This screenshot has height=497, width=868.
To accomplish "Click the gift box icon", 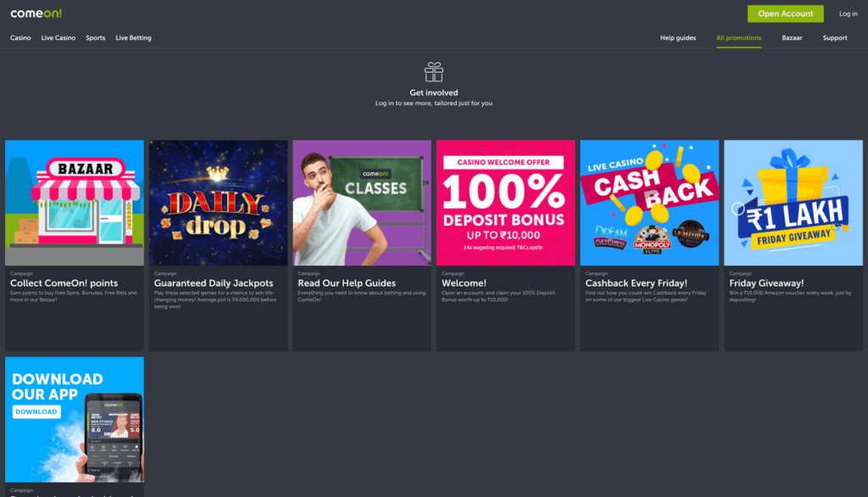I will [x=433, y=72].
